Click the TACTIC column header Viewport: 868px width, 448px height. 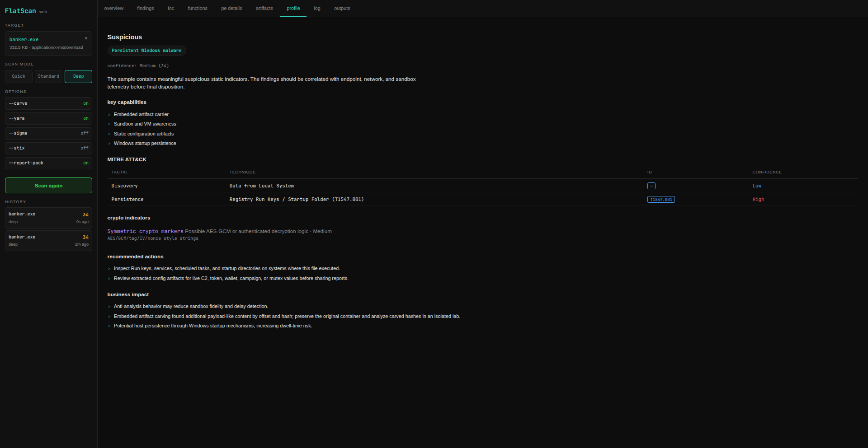(x=119, y=172)
